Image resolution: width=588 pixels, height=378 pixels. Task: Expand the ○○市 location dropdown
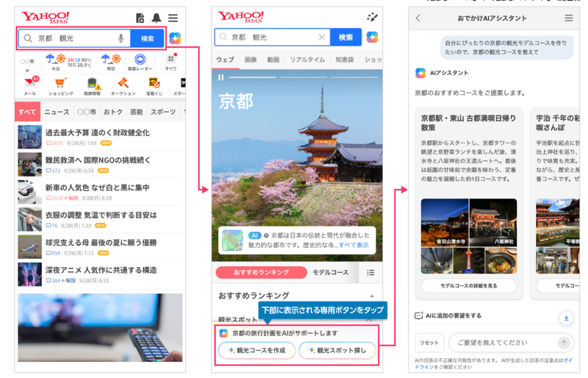click(27, 70)
